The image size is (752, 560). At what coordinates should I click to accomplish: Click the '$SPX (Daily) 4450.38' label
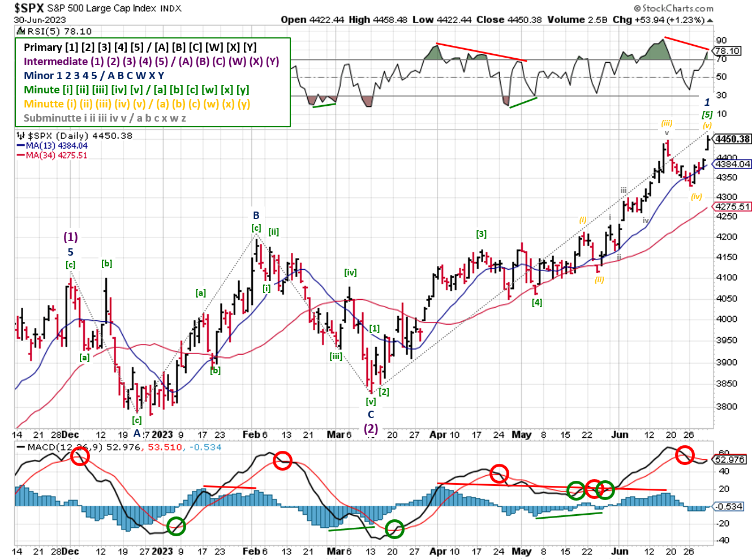click(80, 136)
